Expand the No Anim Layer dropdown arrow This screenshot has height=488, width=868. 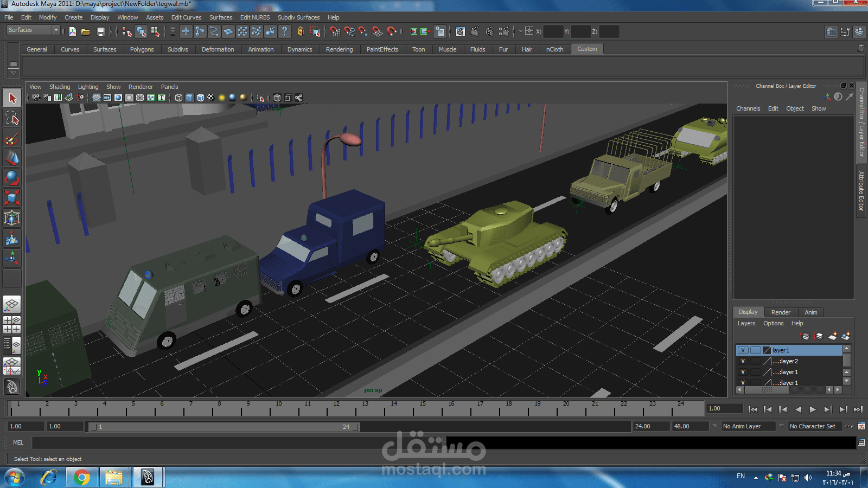(714, 426)
